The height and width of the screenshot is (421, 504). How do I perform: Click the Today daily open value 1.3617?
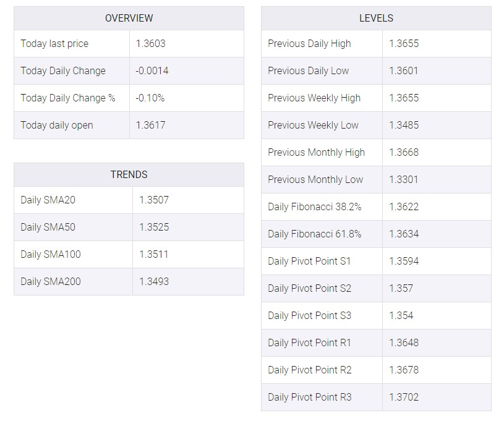pyautogui.click(x=150, y=125)
